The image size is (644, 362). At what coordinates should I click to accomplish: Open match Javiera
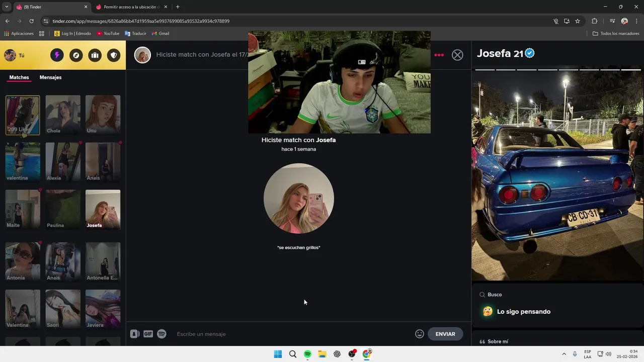point(103,309)
